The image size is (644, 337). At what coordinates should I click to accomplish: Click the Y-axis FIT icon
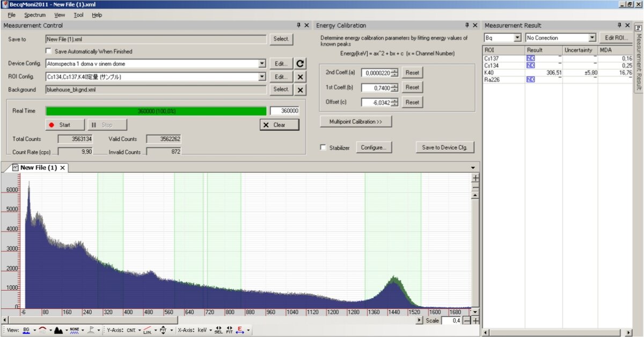point(162,330)
